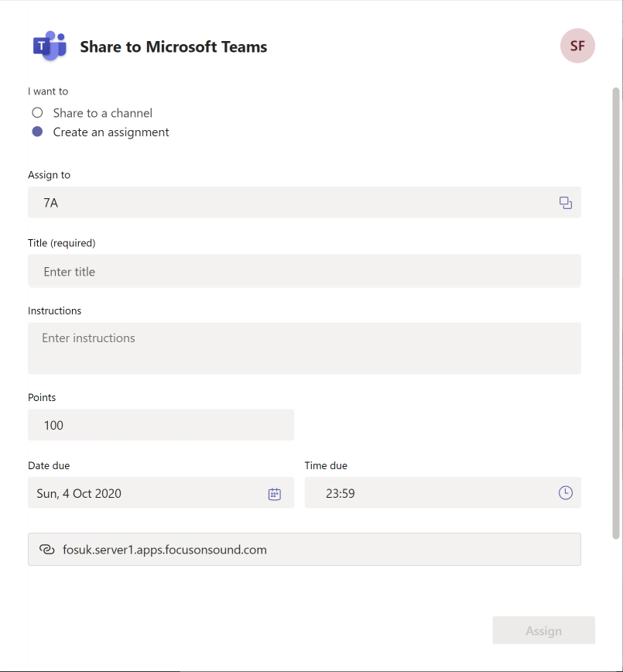Click the Points field showing 100
The image size is (623, 672).
coord(161,425)
